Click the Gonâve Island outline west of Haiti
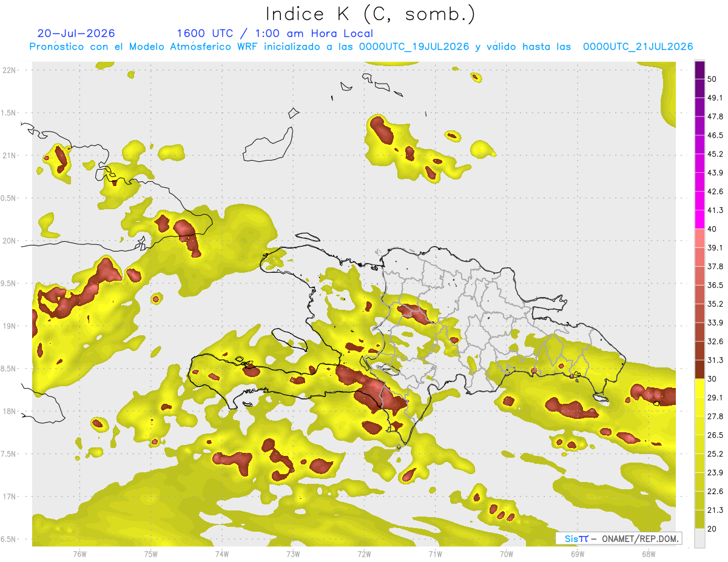728x562 pixels. pos(290,341)
